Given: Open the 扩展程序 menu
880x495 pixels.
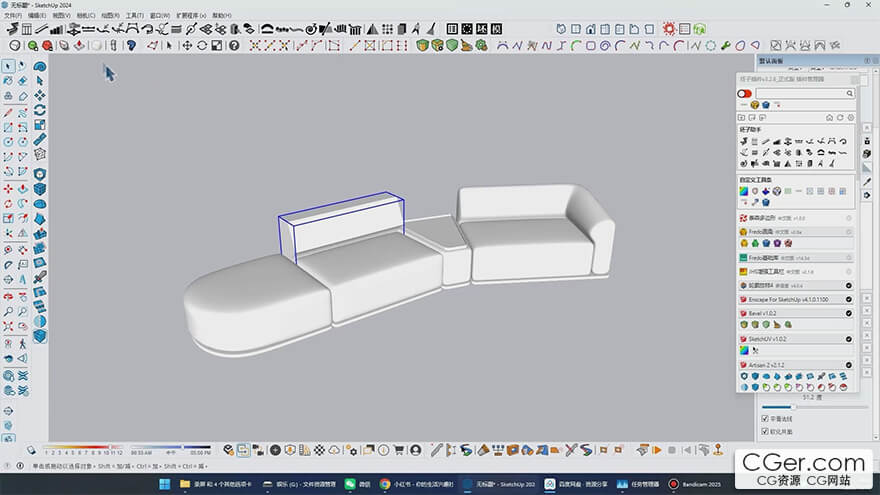Looking at the screenshot, I should (x=191, y=15).
